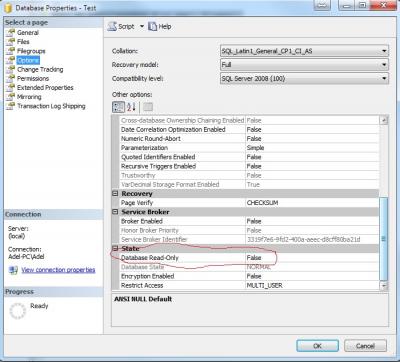Viewport: 400px width, 362px height.
Task: Click the General page icon
Action: tap(11, 32)
